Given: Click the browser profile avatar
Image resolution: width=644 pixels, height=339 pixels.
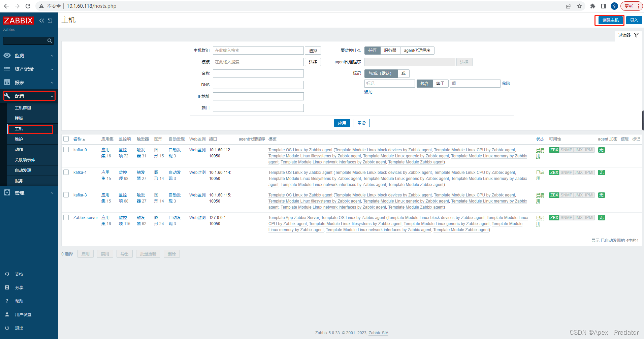Looking at the screenshot, I should pos(614,6).
